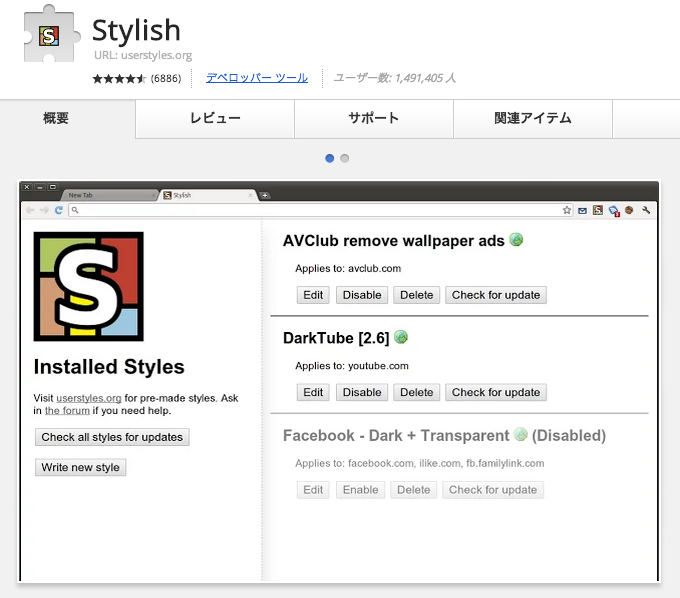Viewport: 680px width, 598px height.
Task: Delete the DarkTube [2.6] style
Action: pyautogui.click(x=417, y=392)
